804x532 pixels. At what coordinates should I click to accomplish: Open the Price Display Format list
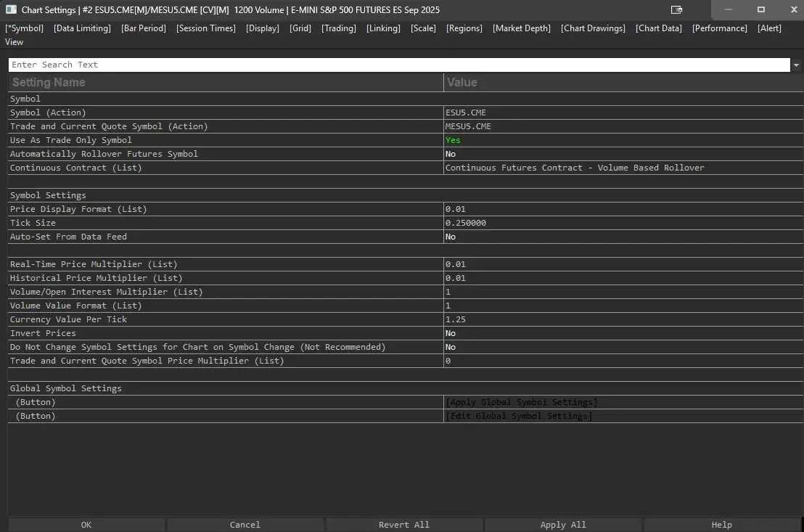click(x=456, y=209)
